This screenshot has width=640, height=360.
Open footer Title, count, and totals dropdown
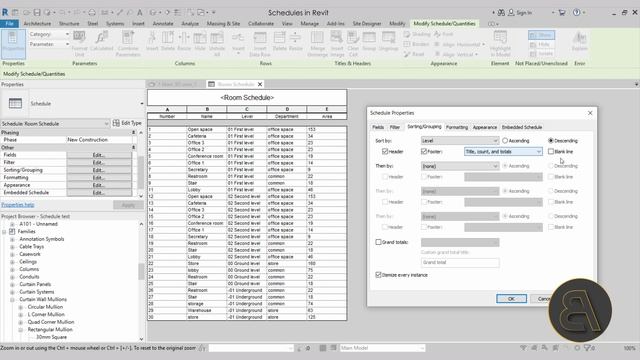click(503, 151)
